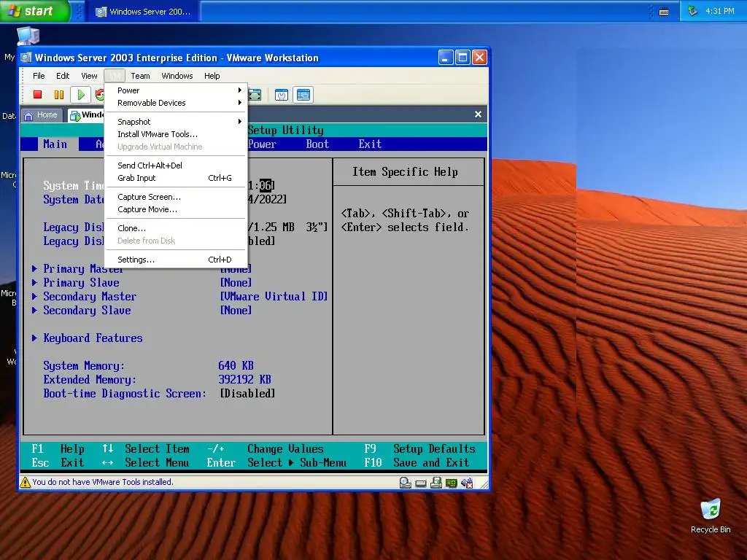Click the System Memory value 640 KB

(x=236, y=366)
